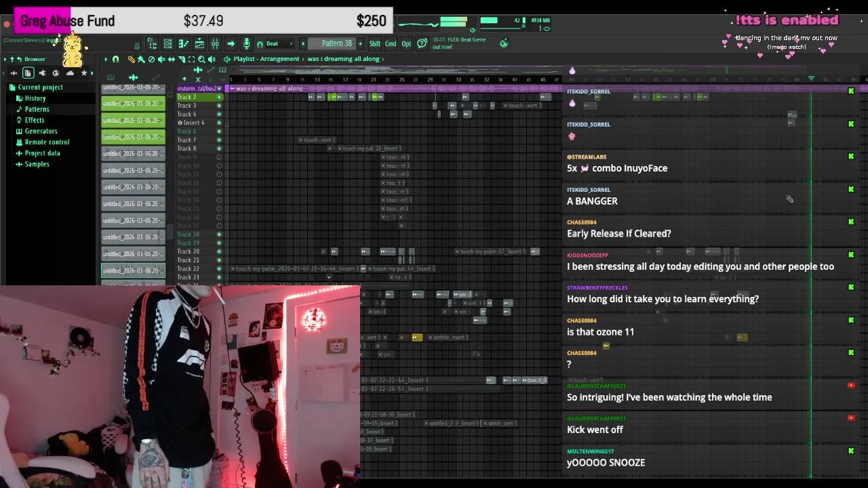Click the Track 23 label
Viewport: 868px width, 488px height.
point(188,277)
